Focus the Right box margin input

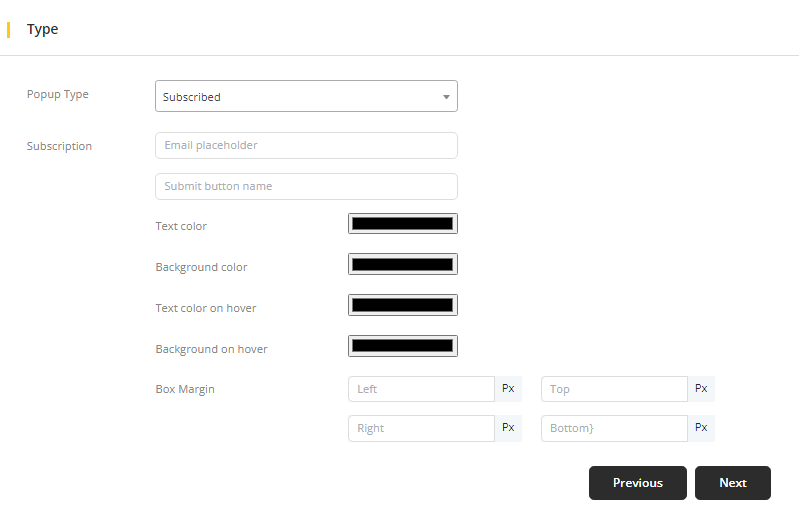tap(421, 428)
